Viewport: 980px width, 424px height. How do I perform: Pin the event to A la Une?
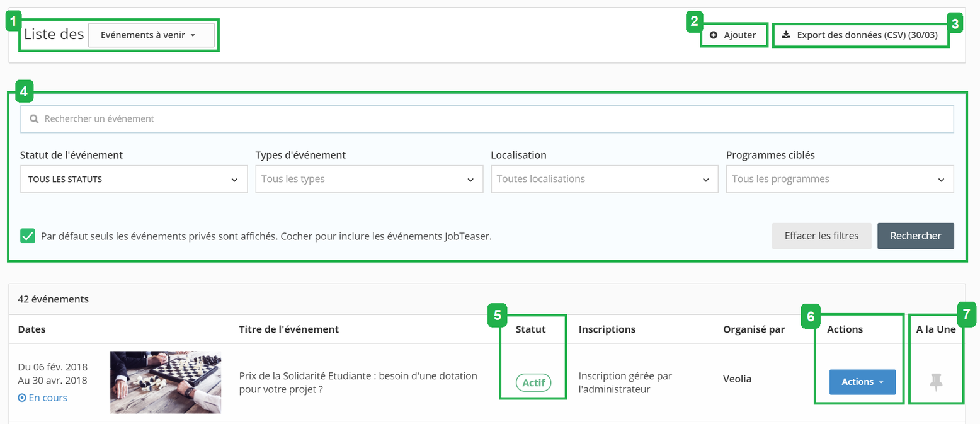pos(936,382)
